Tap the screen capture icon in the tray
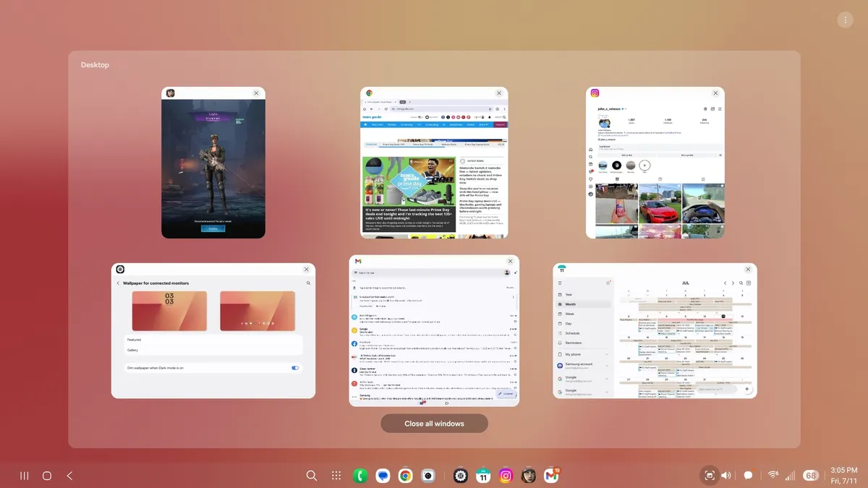 [x=709, y=476]
